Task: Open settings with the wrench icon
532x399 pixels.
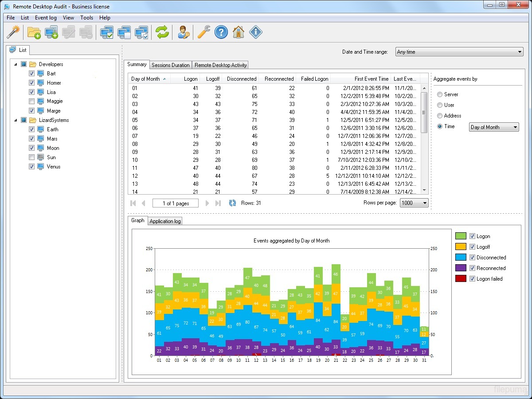Action: pos(203,32)
